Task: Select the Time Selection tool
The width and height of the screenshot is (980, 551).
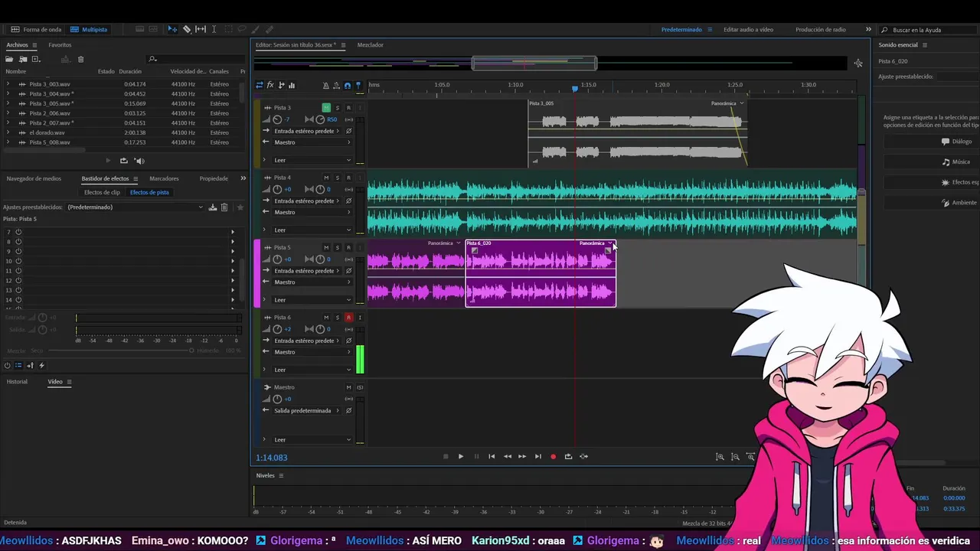Action: (214, 29)
